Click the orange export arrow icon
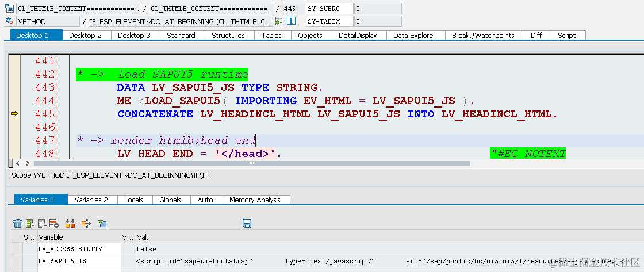644x272 pixels. (x=86, y=224)
